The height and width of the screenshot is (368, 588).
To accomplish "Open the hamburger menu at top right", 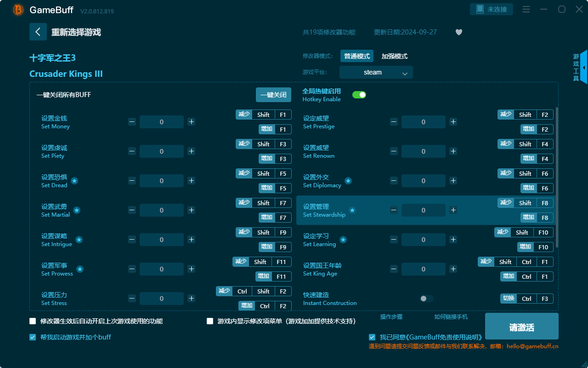I will pos(526,9).
